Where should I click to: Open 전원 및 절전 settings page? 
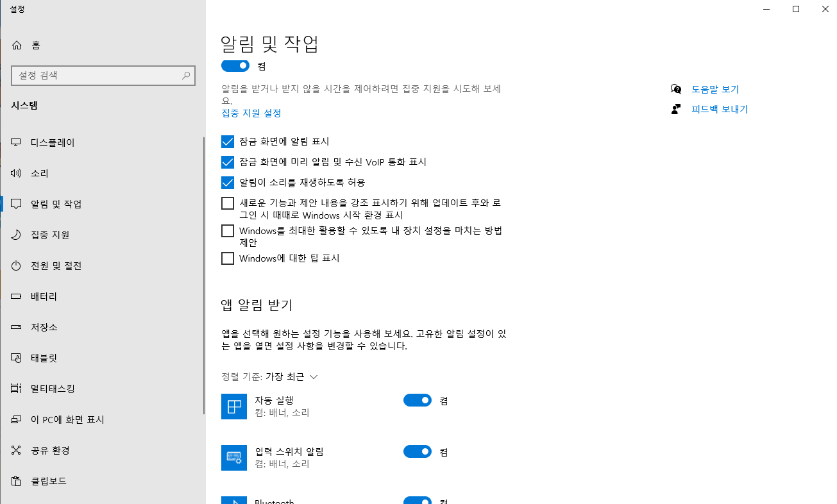(103, 265)
